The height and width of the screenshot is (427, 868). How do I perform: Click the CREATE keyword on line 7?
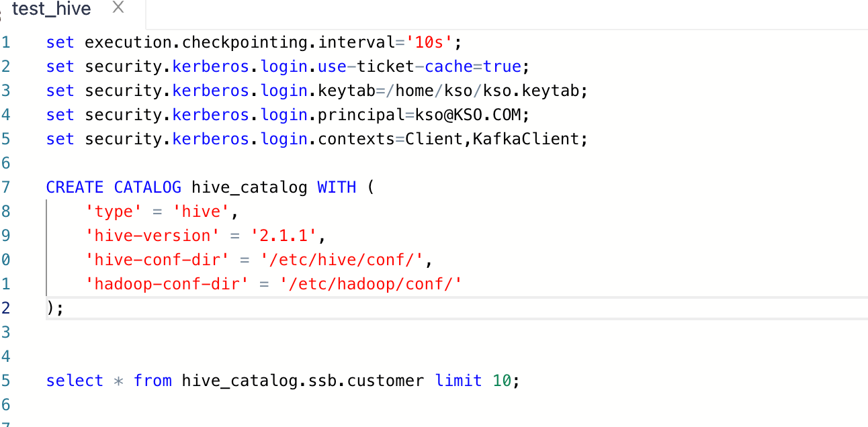[75, 187]
